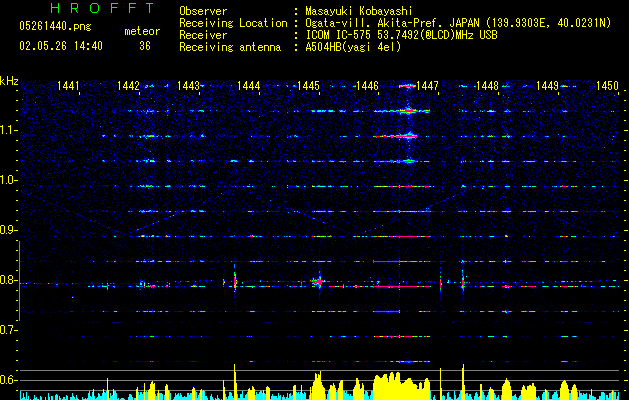Click the A504HB(yagi 4el) text
629x400 pixels.
(353, 47)
